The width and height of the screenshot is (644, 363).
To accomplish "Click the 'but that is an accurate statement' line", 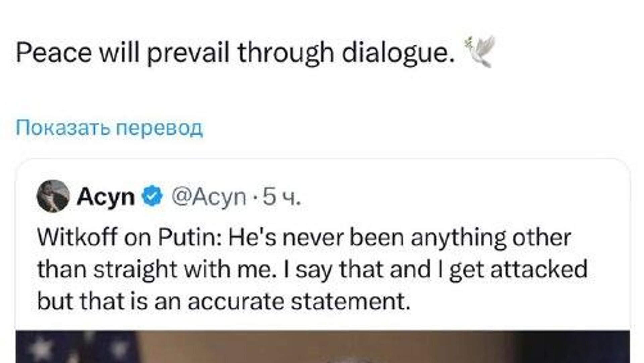I will pyautogui.click(x=224, y=301).
